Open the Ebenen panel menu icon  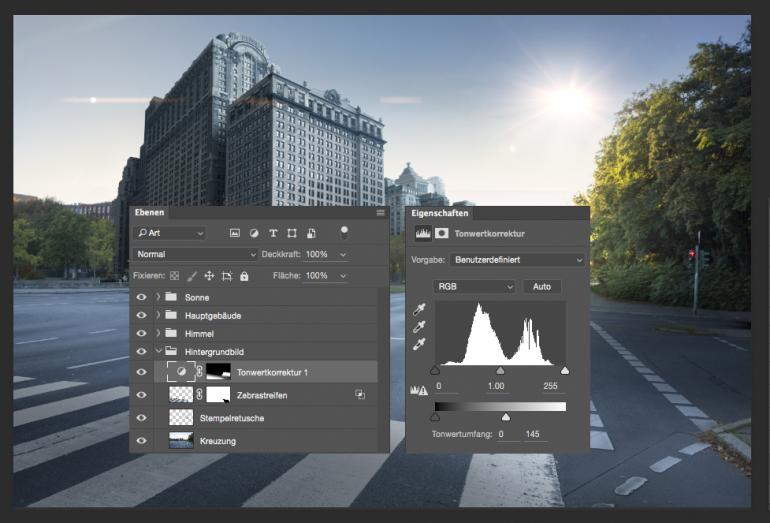(x=381, y=213)
